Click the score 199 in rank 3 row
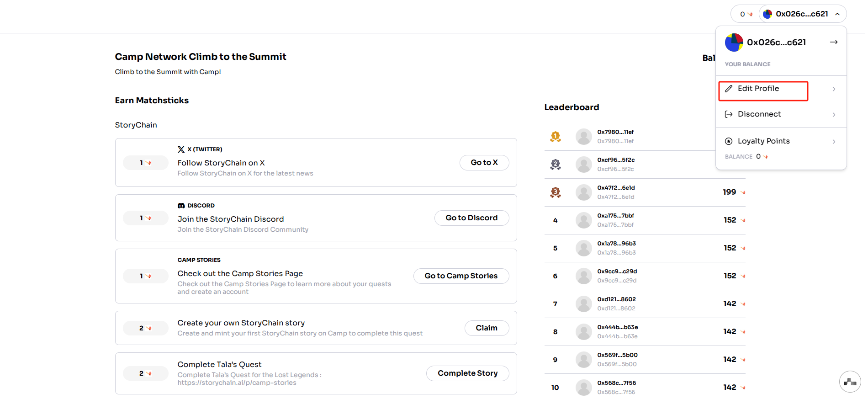 tap(730, 192)
